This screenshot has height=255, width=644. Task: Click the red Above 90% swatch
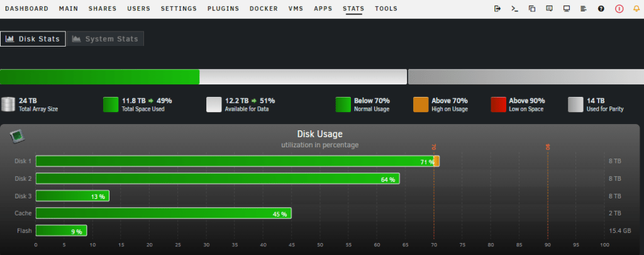[498, 105]
